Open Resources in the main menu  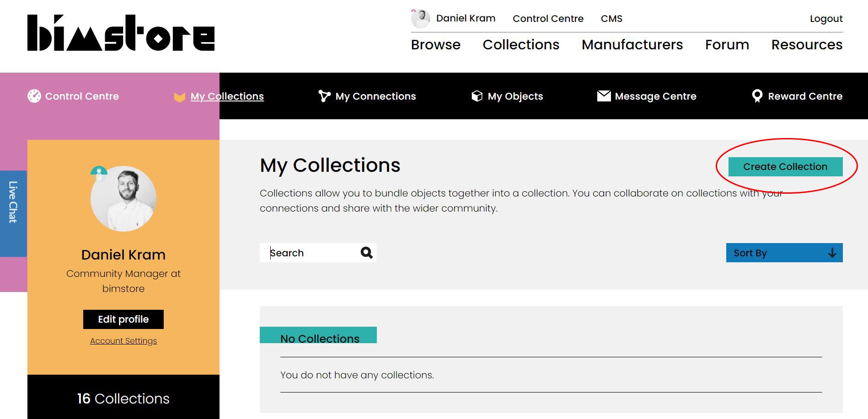[x=807, y=45]
